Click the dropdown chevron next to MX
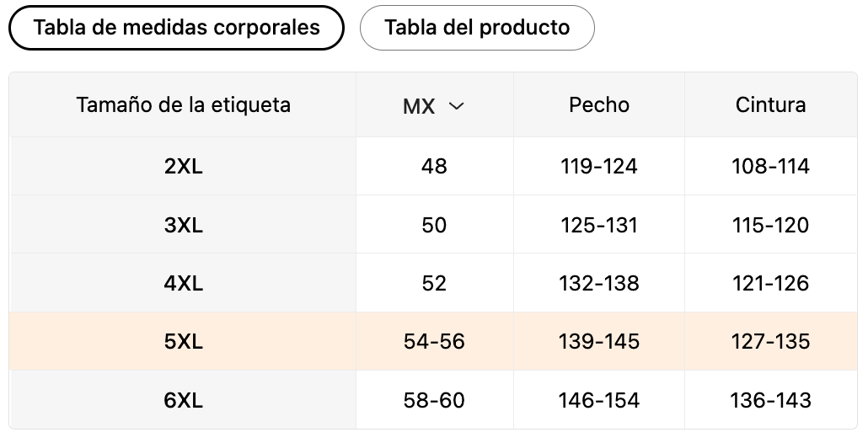This screenshot has height=443, width=868. pos(457,106)
